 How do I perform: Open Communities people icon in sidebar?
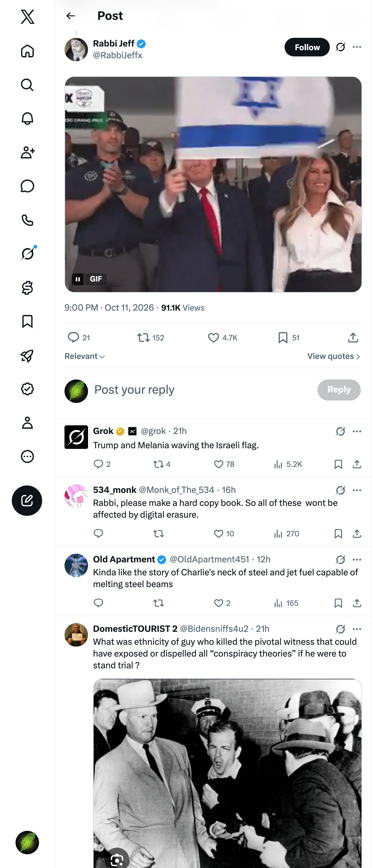(x=27, y=152)
